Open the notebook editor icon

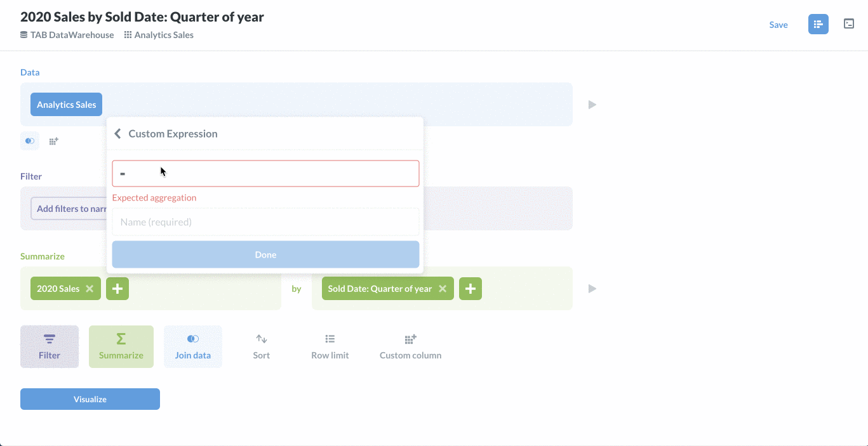(x=818, y=24)
